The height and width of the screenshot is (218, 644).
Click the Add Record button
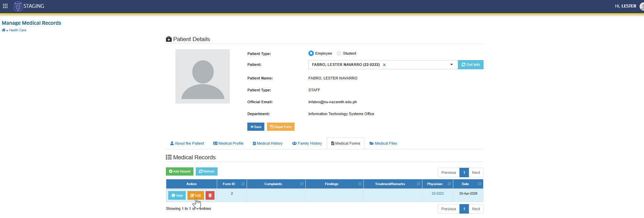pos(179,171)
